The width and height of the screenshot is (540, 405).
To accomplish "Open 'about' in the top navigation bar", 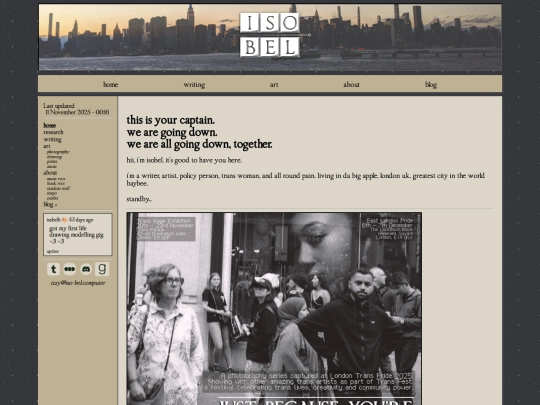I will (351, 85).
